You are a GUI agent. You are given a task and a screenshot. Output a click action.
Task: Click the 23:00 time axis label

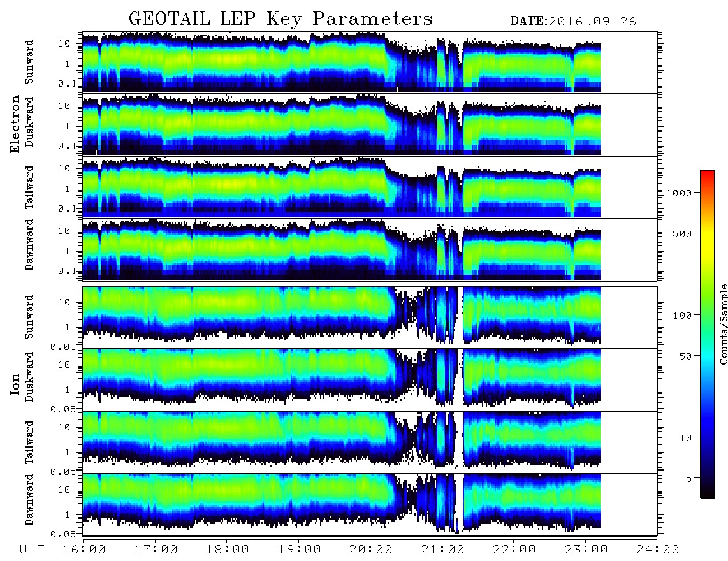(x=586, y=550)
